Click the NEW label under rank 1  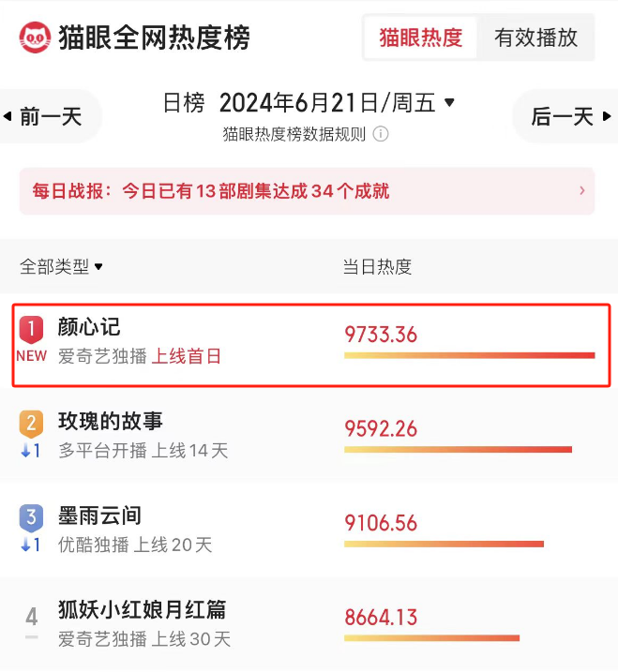(x=31, y=356)
